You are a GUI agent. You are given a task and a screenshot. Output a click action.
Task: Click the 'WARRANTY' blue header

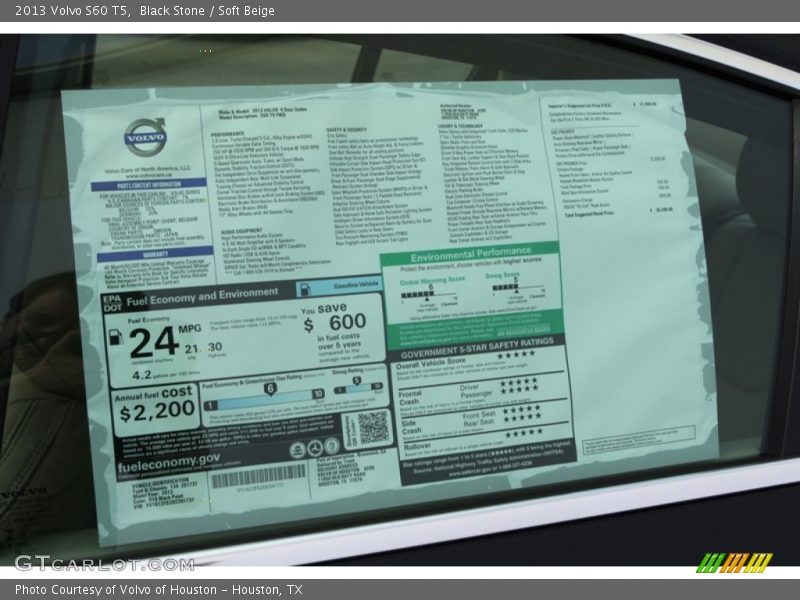coord(156,254)
